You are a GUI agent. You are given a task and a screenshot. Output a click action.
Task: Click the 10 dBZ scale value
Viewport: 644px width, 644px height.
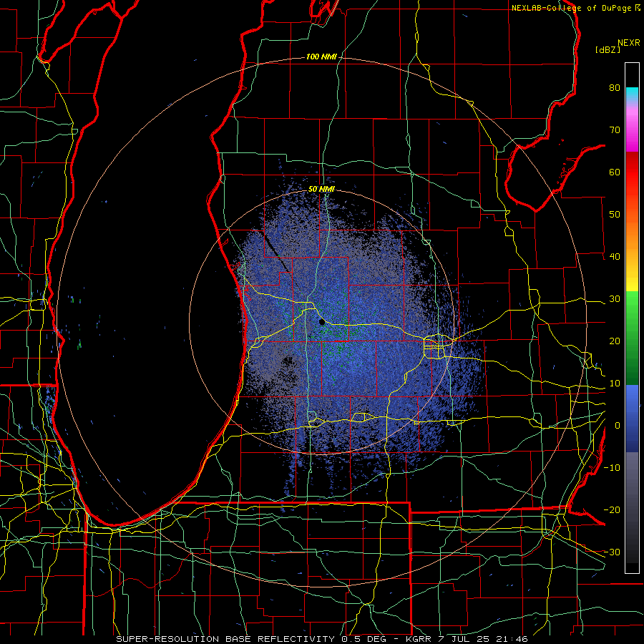point(615,384)
